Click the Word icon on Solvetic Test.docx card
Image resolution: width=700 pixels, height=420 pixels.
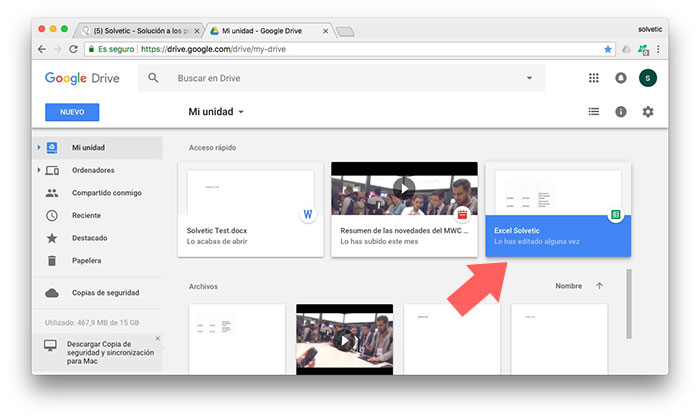[x=308, y=215]
